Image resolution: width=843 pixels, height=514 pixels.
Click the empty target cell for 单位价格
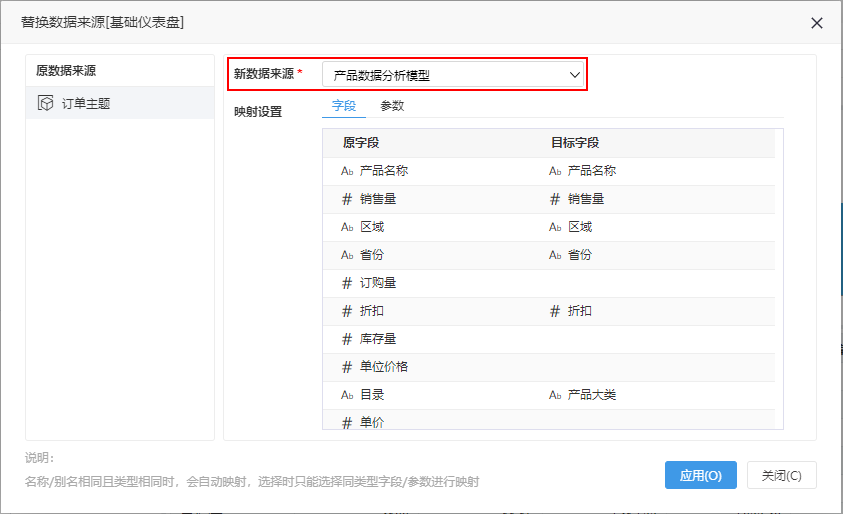(661, 367)
